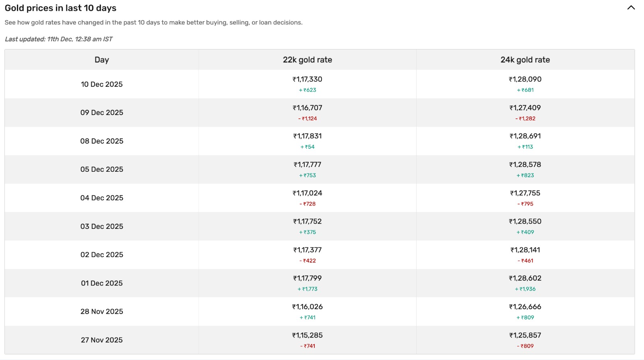
Task: Click the green +₹54 change value
Action: pos(307,147)
